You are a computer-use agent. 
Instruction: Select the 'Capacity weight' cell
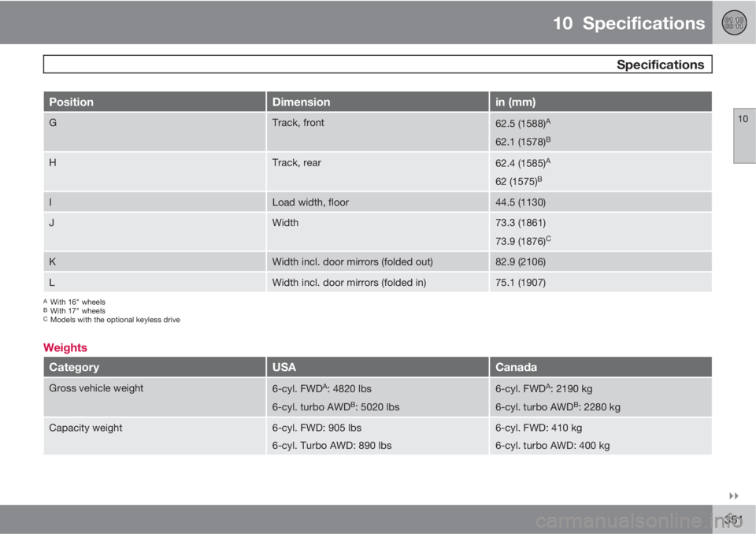click(x=154, y=436)
